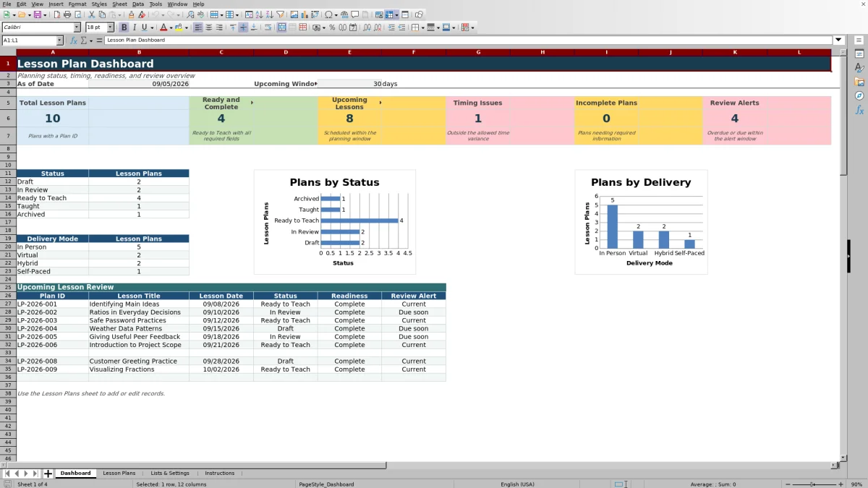
Task: Expand the formula bar
Action: pyautogui.click(x=839, y=40)
